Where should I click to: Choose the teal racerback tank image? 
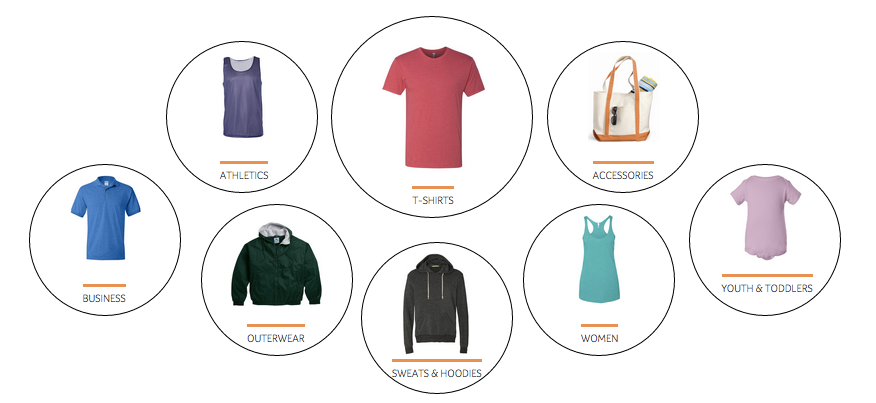(x=599, y=259)
